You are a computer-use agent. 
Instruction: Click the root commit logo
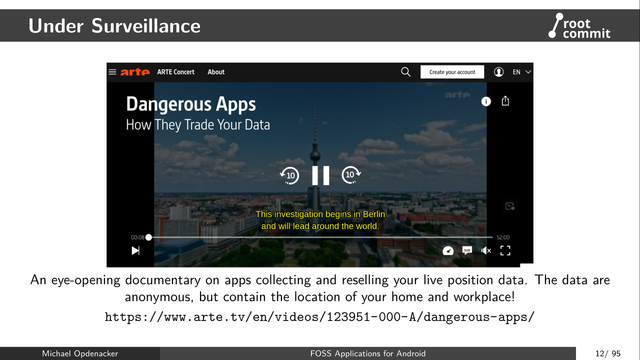coord(580,26)
